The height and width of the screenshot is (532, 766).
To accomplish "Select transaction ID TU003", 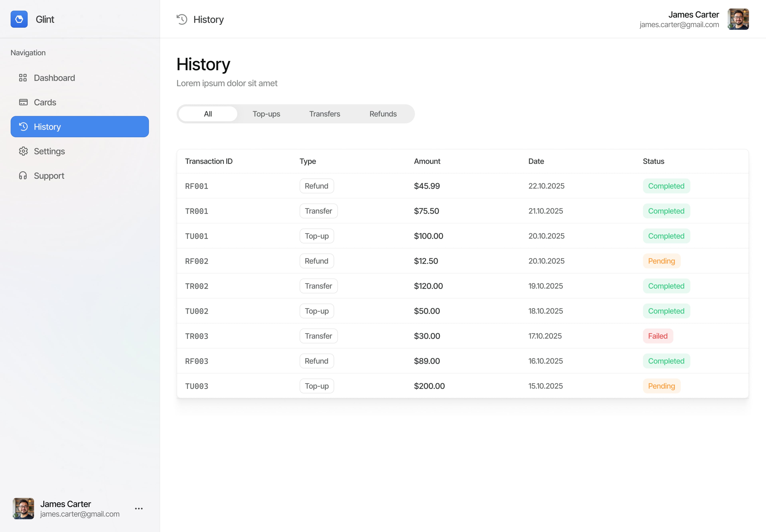I will pos(197,386).
